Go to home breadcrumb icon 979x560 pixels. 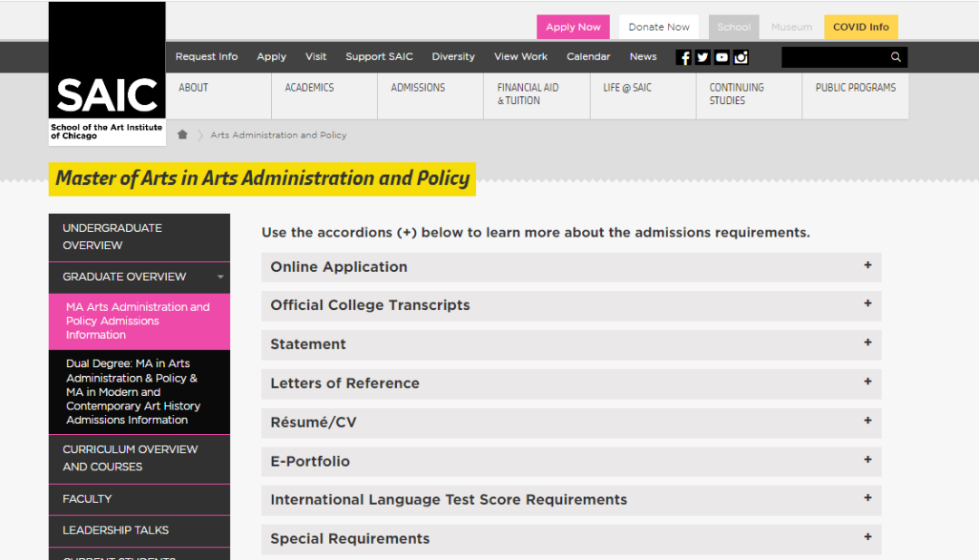coord(182,135)
